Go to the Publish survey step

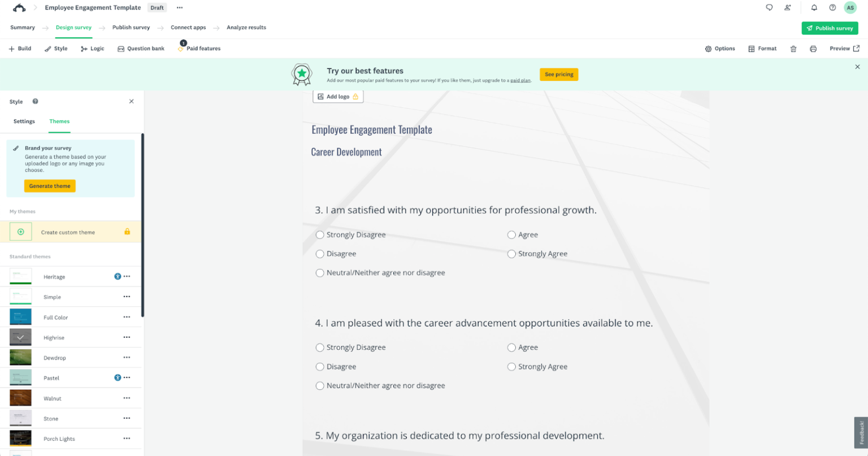pos(131,27)
